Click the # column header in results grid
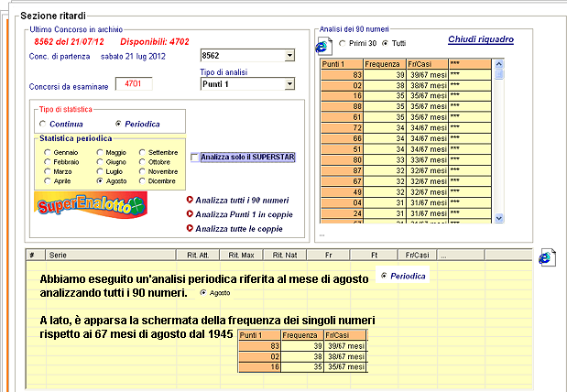 [36, 255]
